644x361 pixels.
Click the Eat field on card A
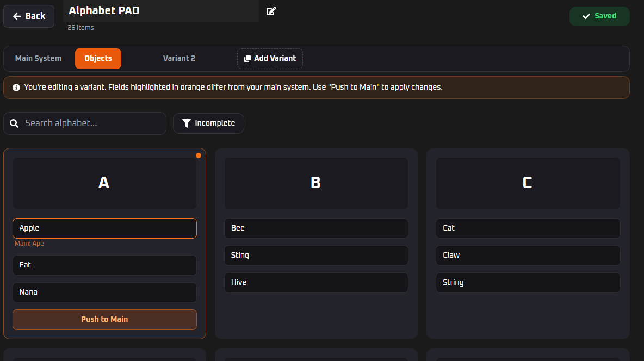point(104,265)
